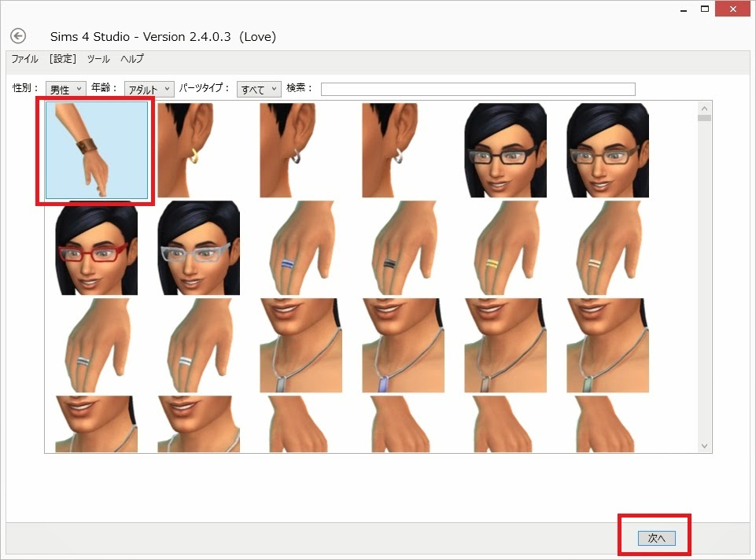Choose the black-framed glasses thumbnail

click(505, 150)
